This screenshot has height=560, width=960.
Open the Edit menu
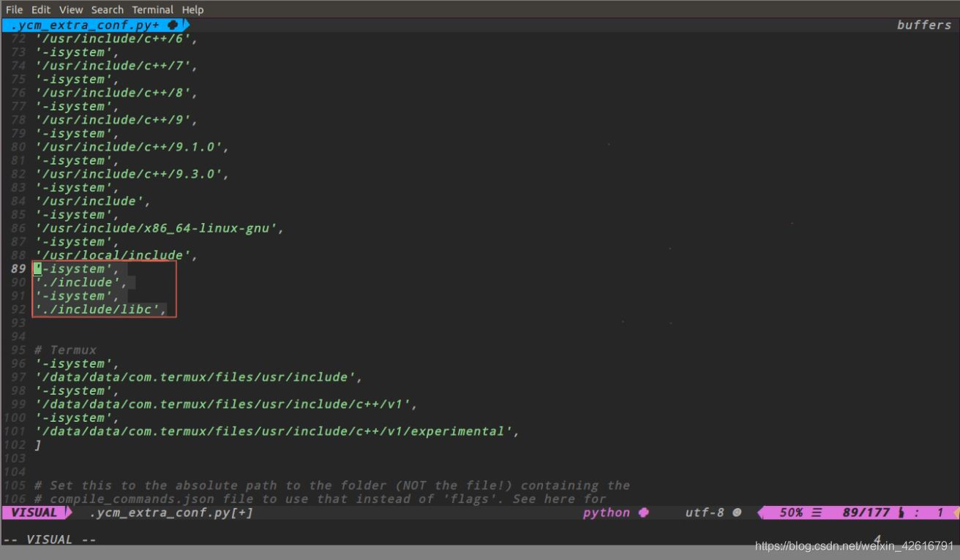point(41,10)
